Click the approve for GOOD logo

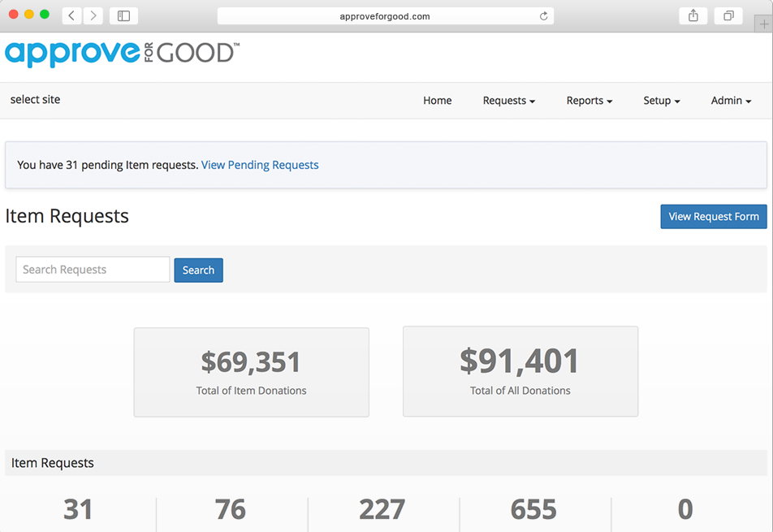point(123,54)
